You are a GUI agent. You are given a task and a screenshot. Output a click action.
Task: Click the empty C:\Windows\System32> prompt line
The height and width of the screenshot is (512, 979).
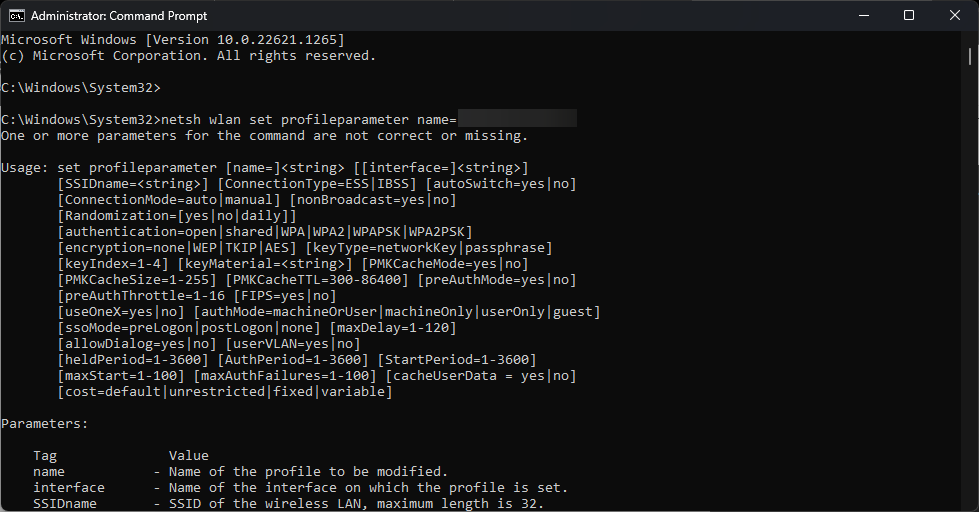pos(81,87)
